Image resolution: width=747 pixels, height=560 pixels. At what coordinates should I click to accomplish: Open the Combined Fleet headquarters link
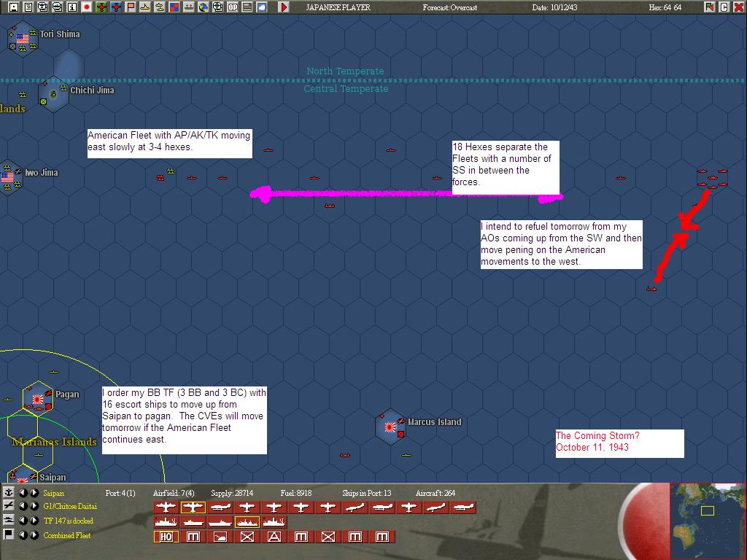pyautogui.click(x=66, y=535)
